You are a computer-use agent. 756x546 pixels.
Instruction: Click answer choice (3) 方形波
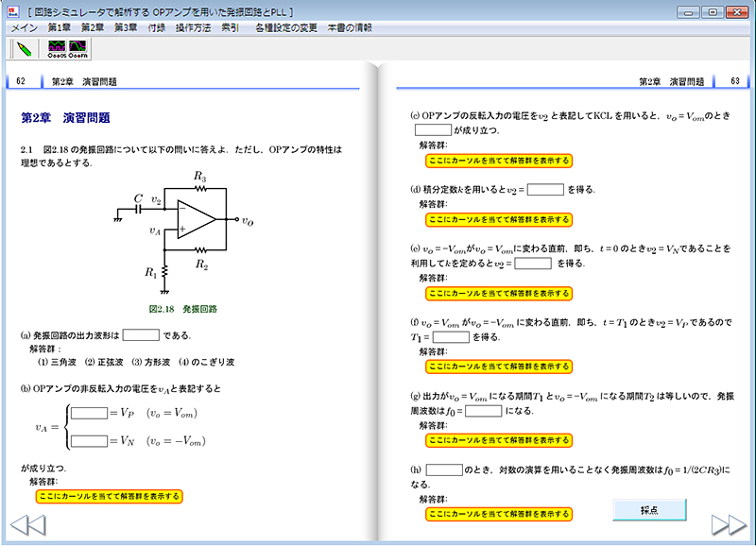click(x=150, y=362)
